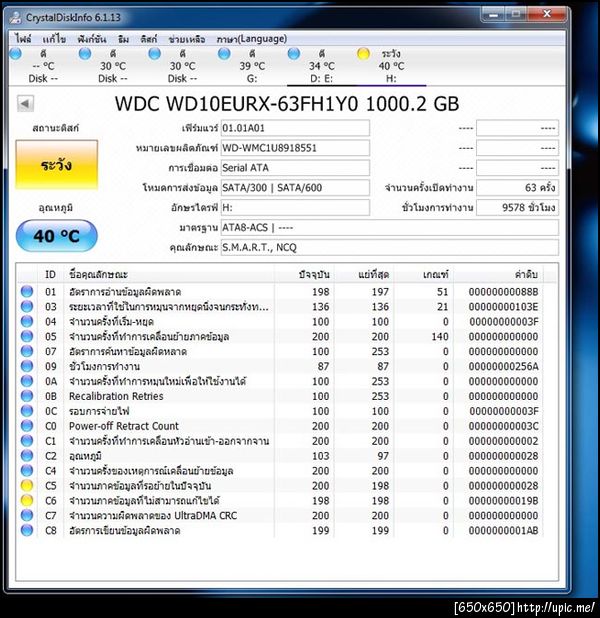This screenshot has height=618, width=600.
Task: Click previous disk arrow button
Action: [25, 104]
